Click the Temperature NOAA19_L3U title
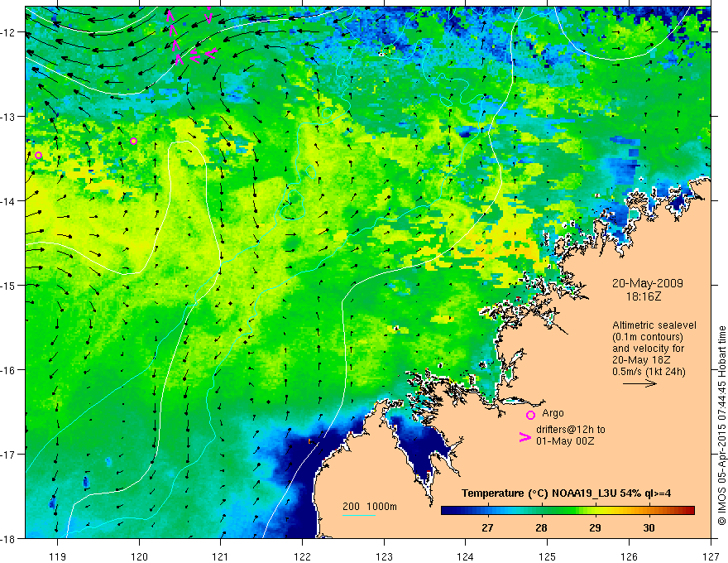The height and width of the screenshot is (563, 728). (x=566, y=493)
